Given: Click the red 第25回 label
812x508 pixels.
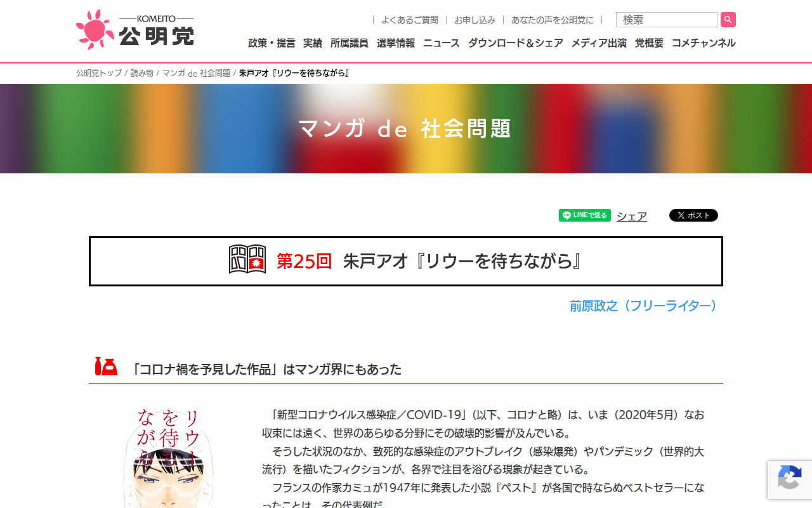Looking at the screenshot, I should (304, 262).
